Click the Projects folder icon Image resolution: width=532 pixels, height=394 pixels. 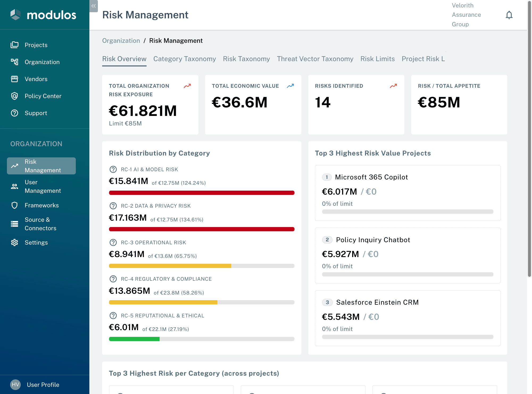(x=15, y=45)
